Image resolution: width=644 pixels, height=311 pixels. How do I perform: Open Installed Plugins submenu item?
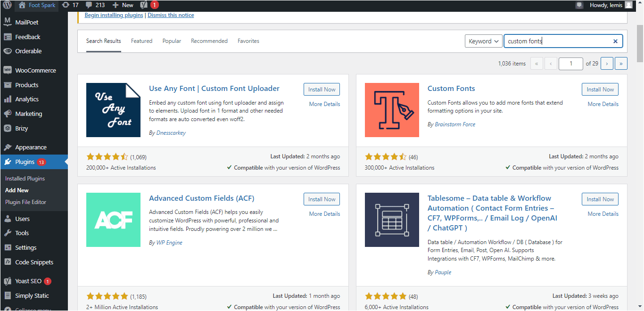coord(25,179)
